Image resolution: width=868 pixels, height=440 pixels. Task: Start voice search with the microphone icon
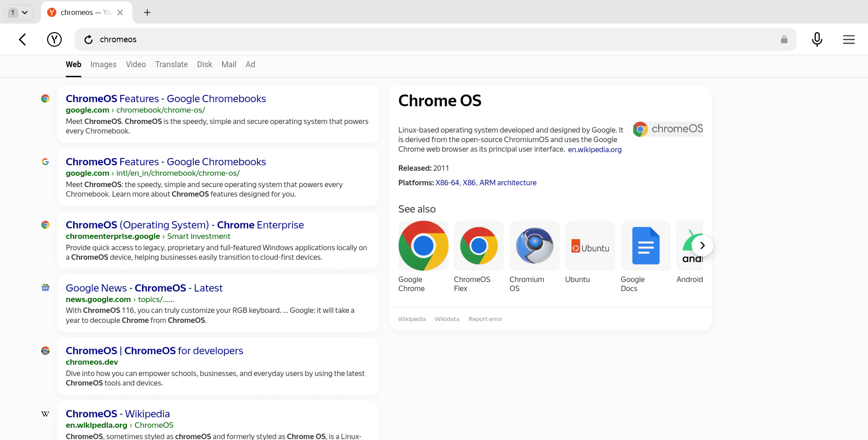coord(817,40)
